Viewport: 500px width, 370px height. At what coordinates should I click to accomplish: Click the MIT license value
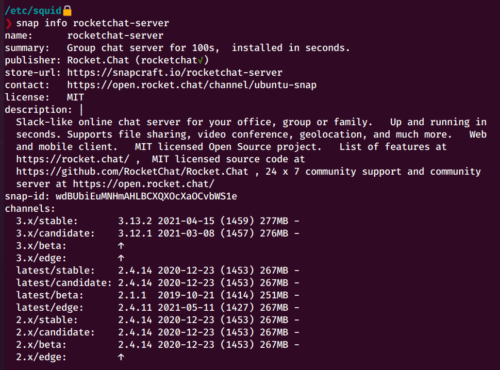point(75,97)
